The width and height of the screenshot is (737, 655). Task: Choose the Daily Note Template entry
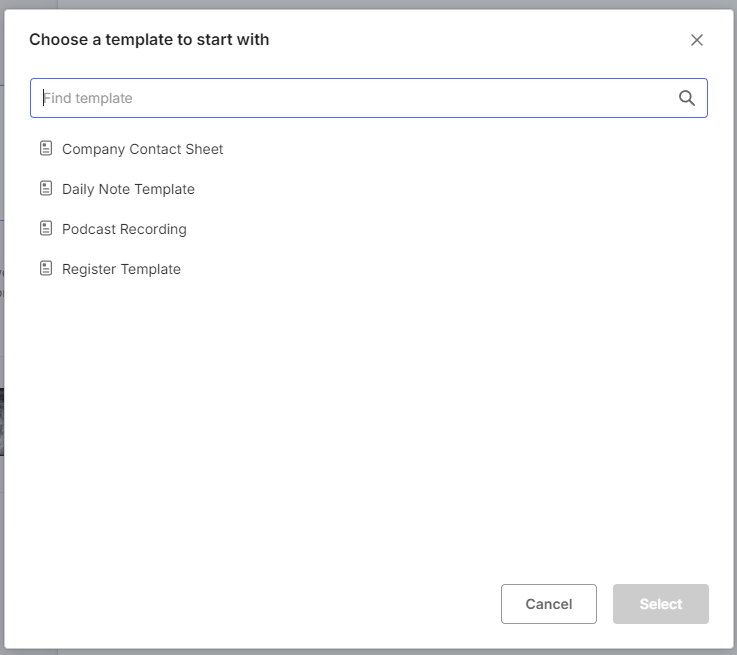[128, 189]
